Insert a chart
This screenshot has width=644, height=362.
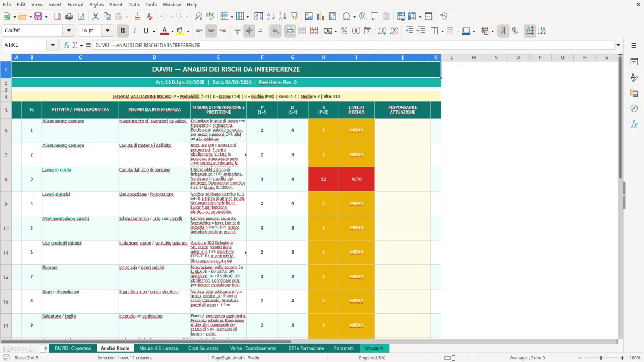(321, 17)
